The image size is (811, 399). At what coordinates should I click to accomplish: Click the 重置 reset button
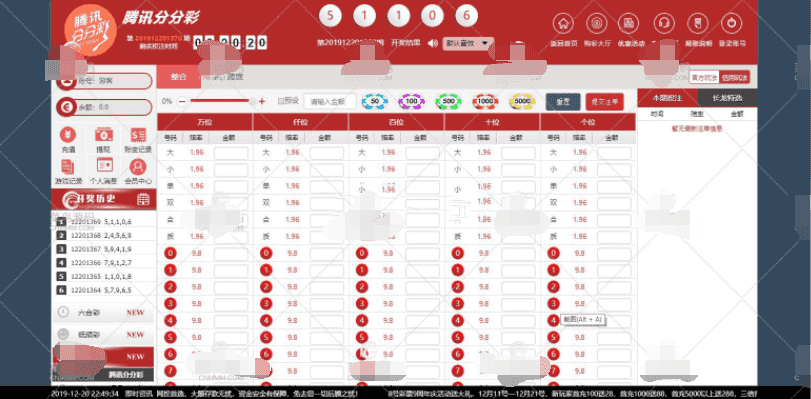[563, 102]
